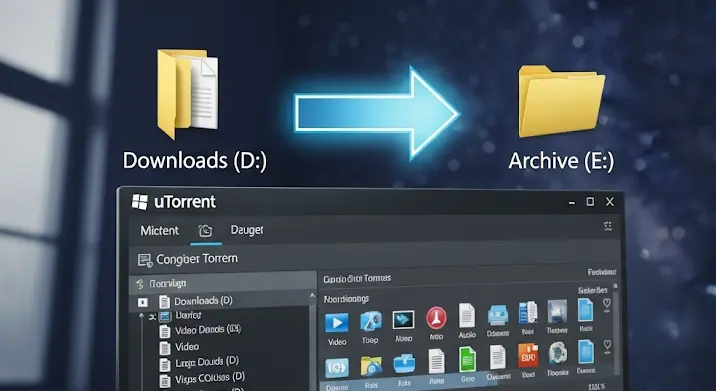Screen dimensions: 716x391
Task: Click the Archive (E:) yellow folder icon
Action: pos(561,101)
